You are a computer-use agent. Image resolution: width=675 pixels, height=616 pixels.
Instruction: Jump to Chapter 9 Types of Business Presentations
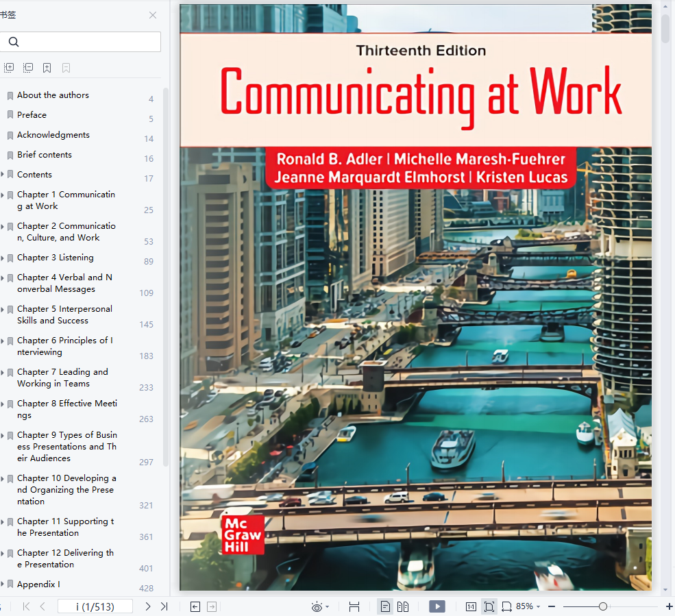point(67,446)
